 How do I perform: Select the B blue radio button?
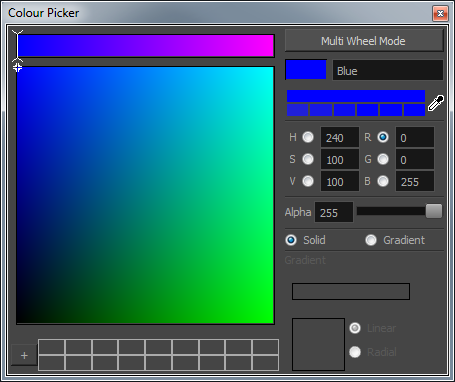point(383,181)
